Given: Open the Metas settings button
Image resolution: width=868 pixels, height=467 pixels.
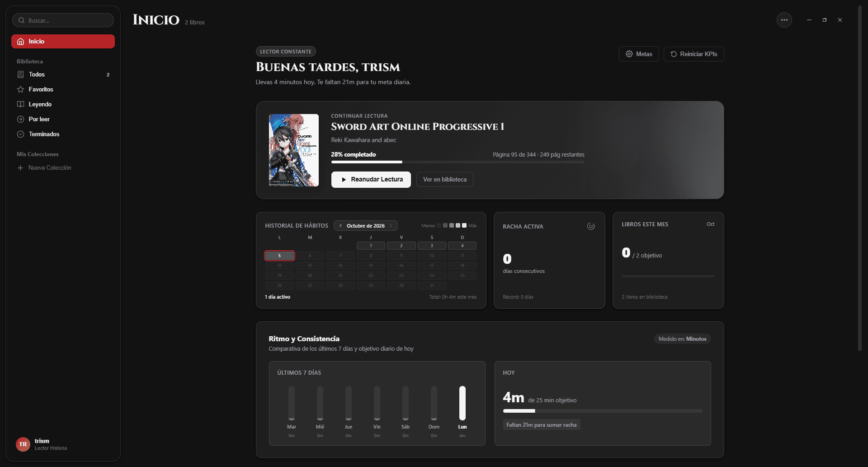Looking at the screenshot, I should (x=639, y=54).
